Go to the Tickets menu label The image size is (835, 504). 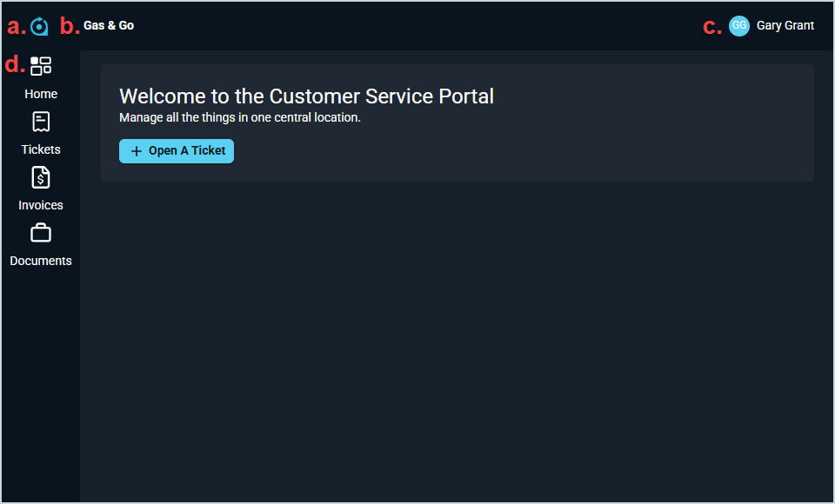[x=41, y=149]
